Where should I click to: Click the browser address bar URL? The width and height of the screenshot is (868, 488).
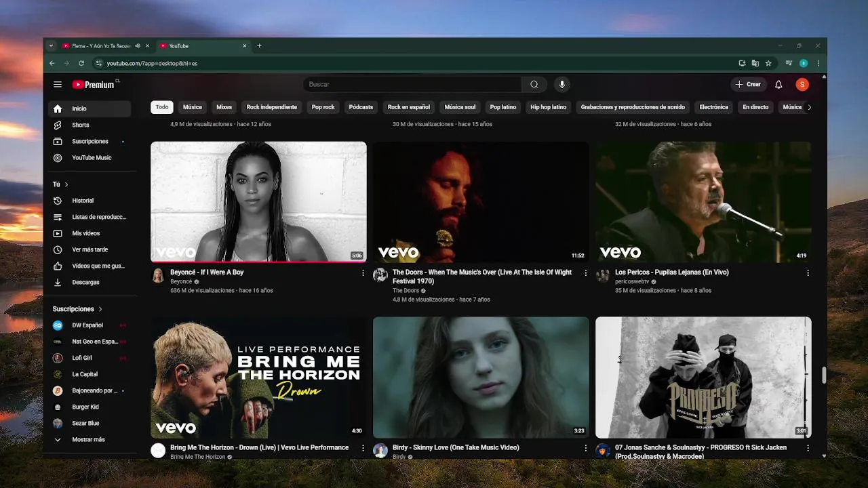pyautogui.click(x=152, y=63)
